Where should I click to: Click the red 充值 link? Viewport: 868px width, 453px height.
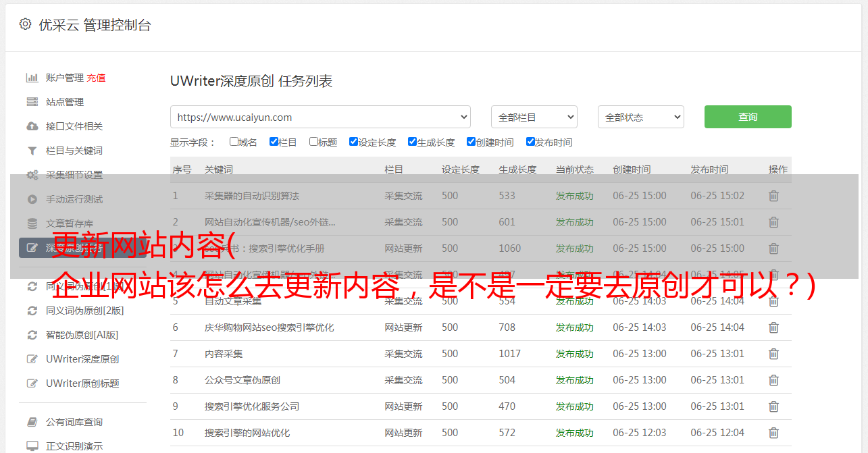[96, 78]
